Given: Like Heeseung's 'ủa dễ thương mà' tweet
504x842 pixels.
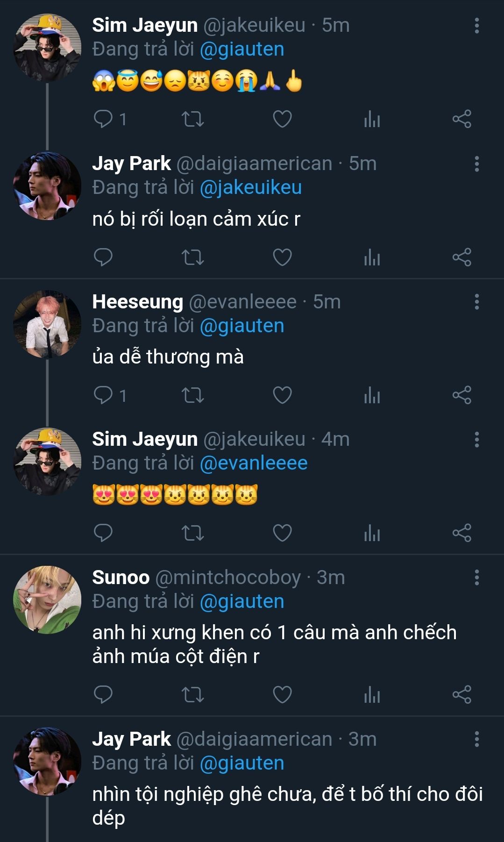Looking at the screenshot, I should point(282,395).
